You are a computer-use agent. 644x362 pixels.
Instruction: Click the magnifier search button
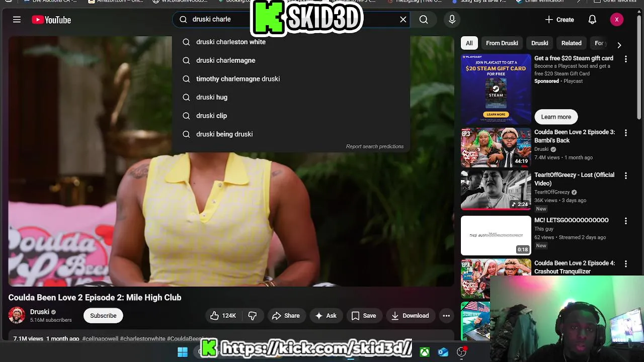point(424,19)
